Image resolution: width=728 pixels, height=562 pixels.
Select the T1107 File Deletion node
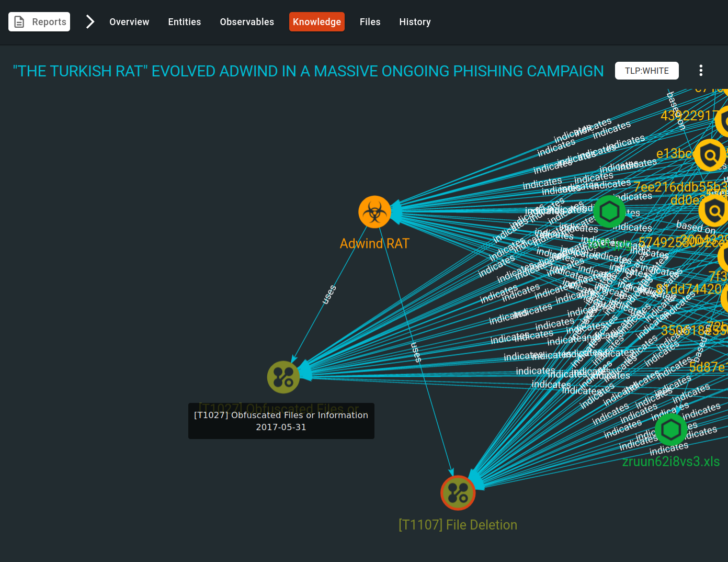(458, 493)
